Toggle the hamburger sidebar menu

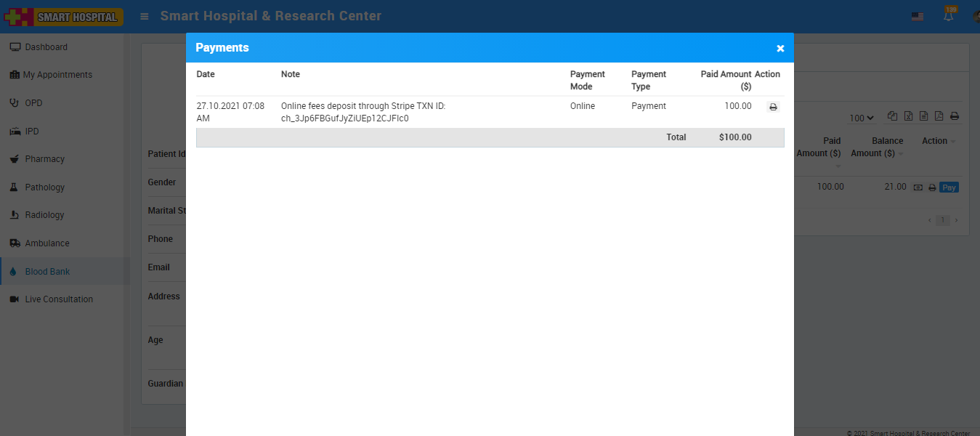click(x=145, y=16)
